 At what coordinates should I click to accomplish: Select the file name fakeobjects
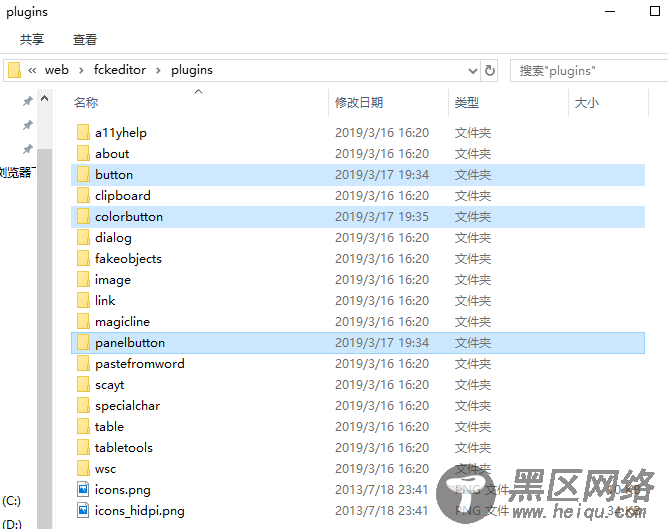coord(128,259)
